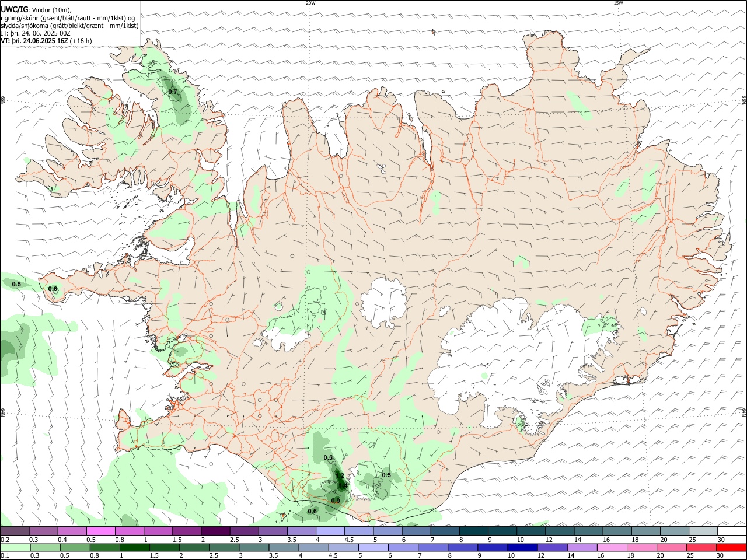Viewport: 747px width, 560px height.
Task: Pick the snow legend swatch between 6 and 7
Action: (x=417, y=531)
